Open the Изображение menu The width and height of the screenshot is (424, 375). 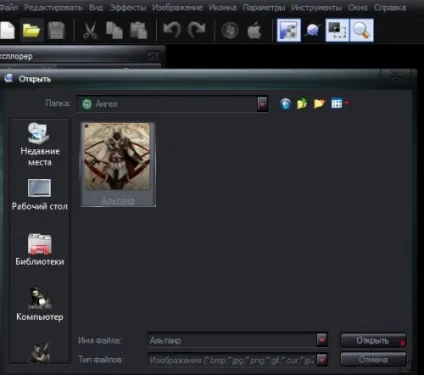point(177,7)
